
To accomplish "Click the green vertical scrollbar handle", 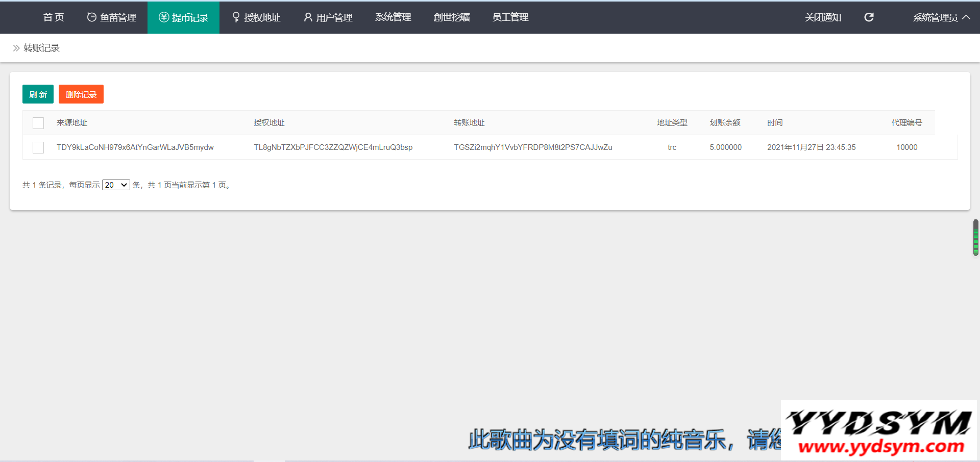I will click(x=975, y=238).
